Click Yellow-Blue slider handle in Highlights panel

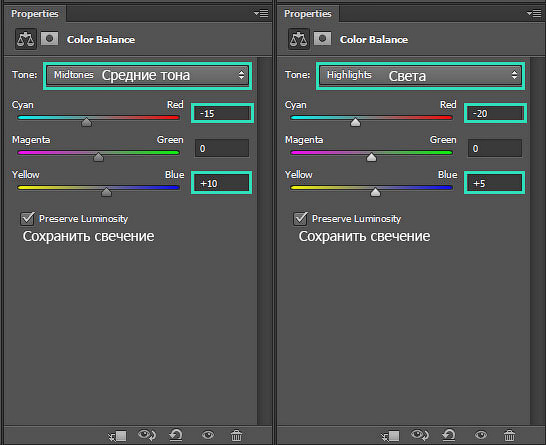(375, 192)
